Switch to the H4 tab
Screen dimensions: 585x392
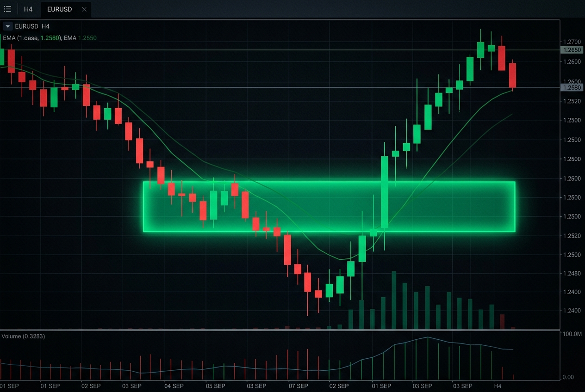coord(28,9)
